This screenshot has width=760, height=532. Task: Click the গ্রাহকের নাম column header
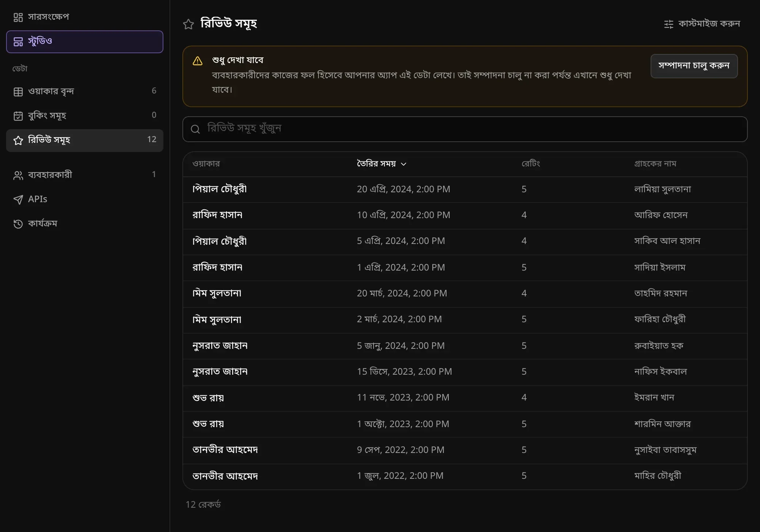pos(655,164)
